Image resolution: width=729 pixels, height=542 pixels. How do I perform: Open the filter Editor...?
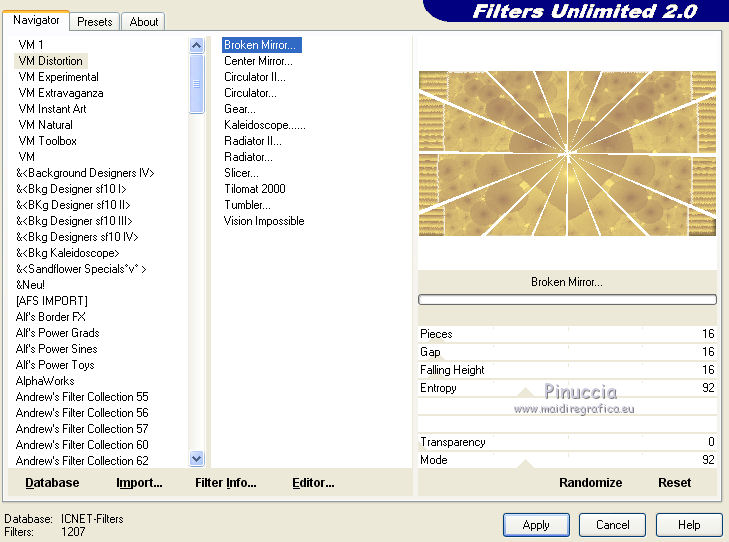[x=313, y=483]
